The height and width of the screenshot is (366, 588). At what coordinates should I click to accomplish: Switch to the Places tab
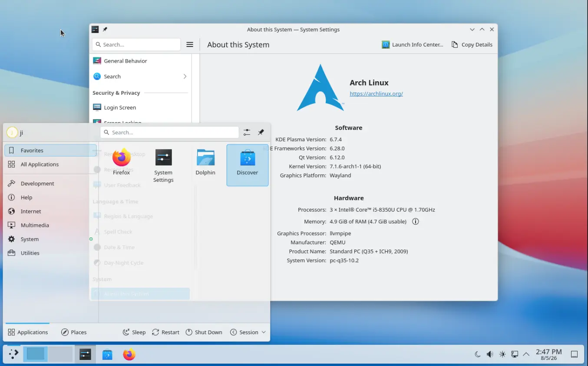[x=74, y=332]
